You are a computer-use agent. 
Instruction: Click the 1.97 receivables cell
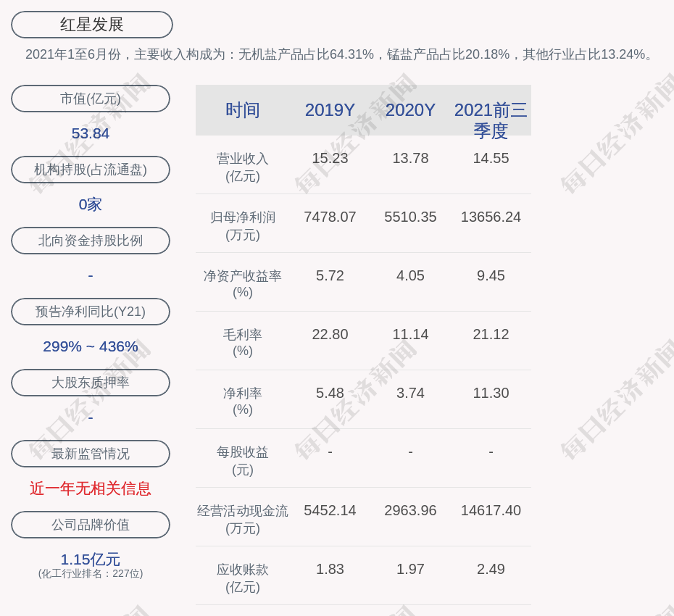(410, 569)
